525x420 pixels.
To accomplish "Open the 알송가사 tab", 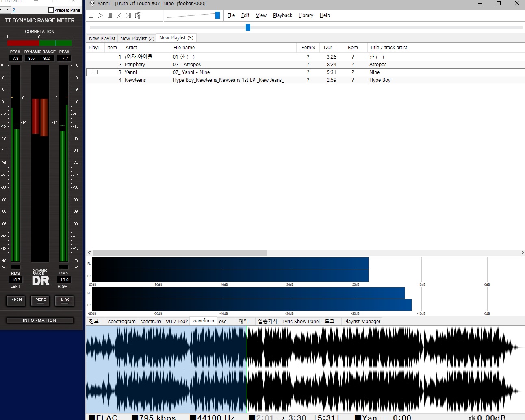I will coord(268,321).
